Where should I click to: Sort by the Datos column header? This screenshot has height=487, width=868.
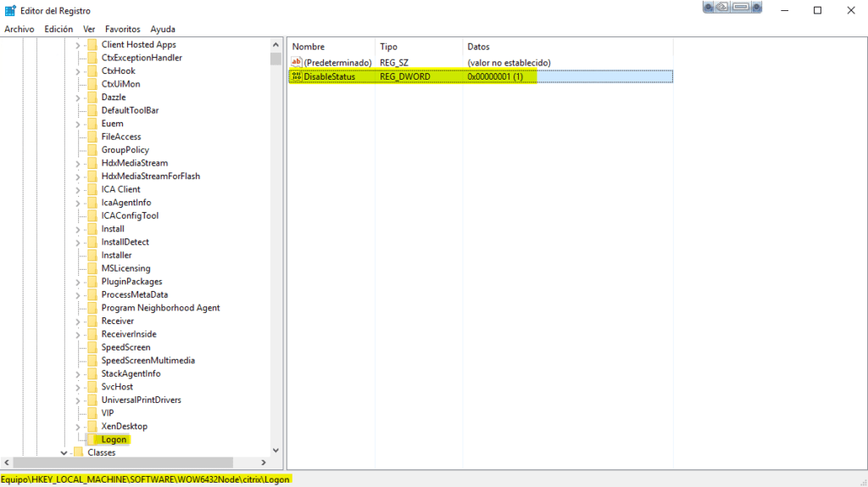tap(567, 47)
